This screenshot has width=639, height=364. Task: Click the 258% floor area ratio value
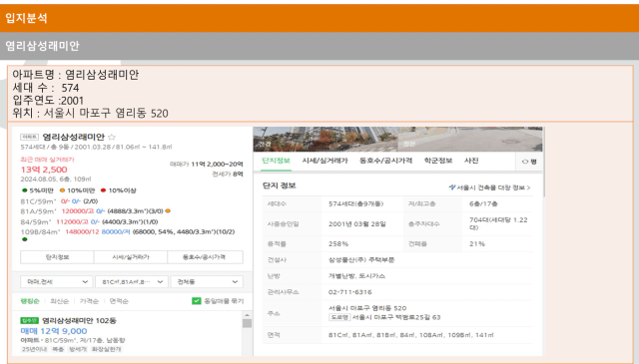[338, 244]
